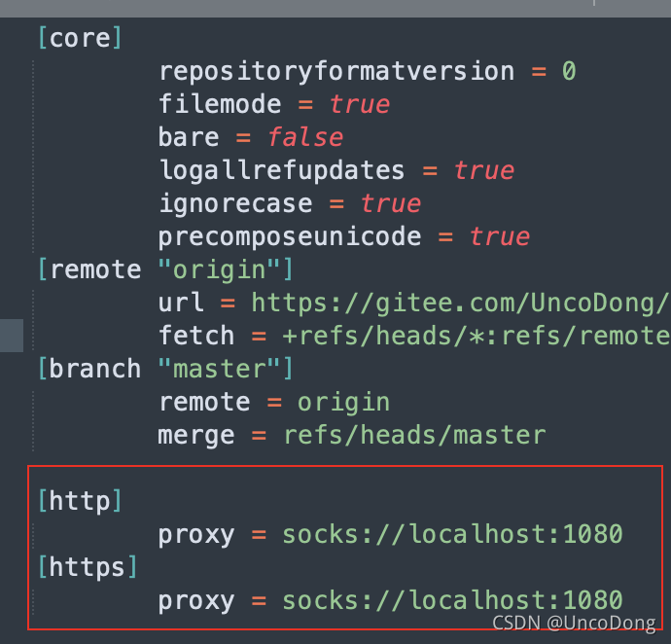This screenshot has width=671, height=644.
Task: Click the true value of filemode
Action: pyautogui.click(x=360, y=104)
